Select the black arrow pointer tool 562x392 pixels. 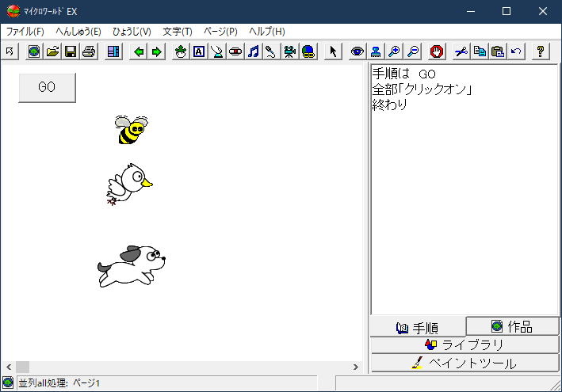tap(333, 51)
